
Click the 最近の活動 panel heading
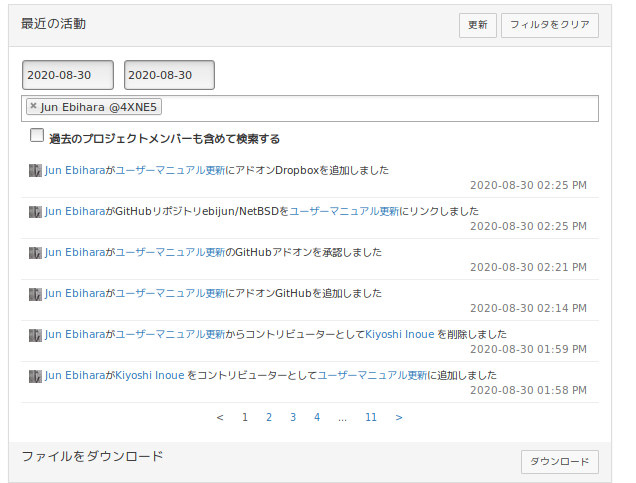click(x=54, y=24)
